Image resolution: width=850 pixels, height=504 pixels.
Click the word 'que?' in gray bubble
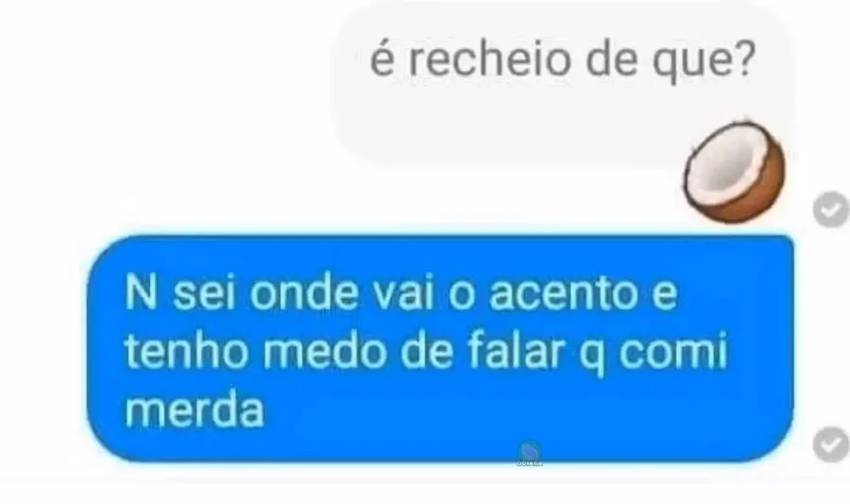[x=705, y=61]
